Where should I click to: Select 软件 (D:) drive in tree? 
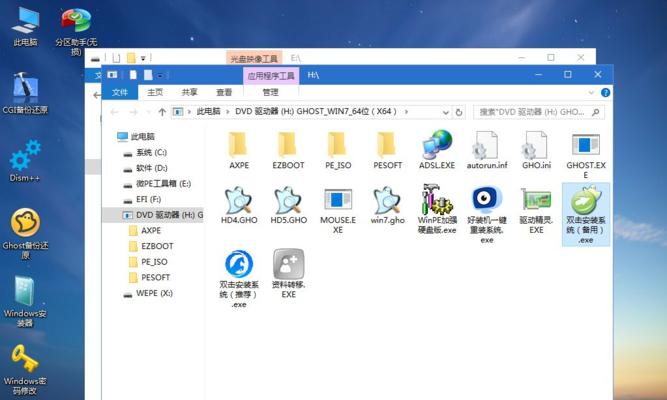point(151,168)
